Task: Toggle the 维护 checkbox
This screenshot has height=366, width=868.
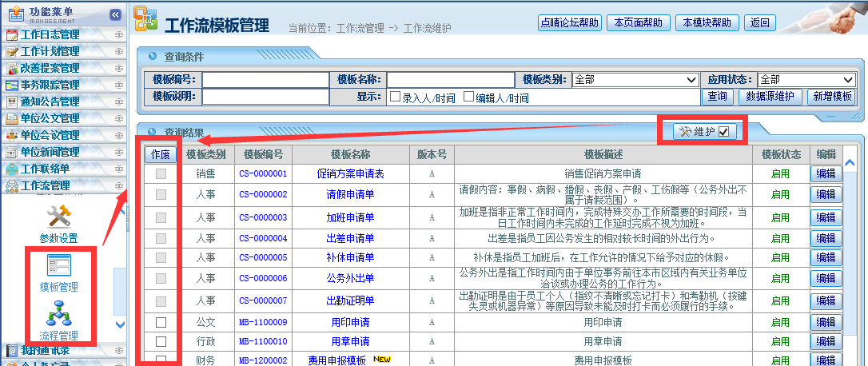Action: [x=723, y=132]
